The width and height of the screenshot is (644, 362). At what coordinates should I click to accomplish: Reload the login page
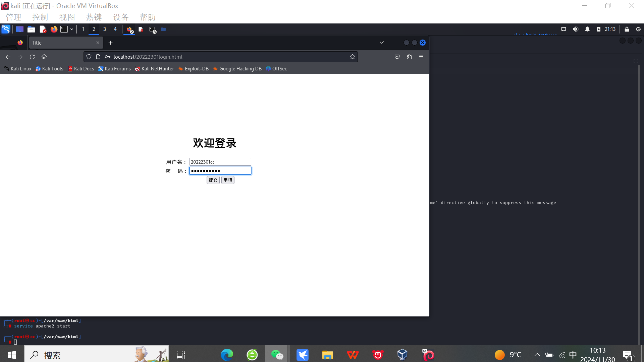(32, 57)
